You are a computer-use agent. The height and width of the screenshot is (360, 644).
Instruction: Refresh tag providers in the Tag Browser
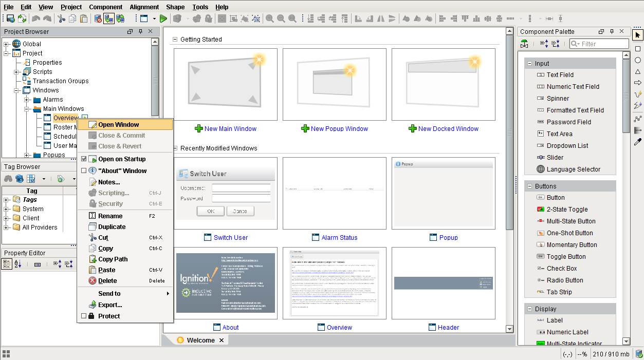(19, 179)
